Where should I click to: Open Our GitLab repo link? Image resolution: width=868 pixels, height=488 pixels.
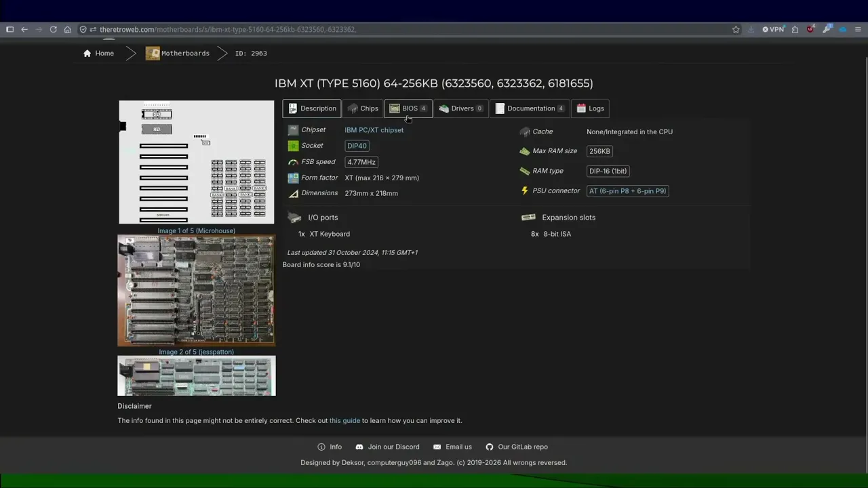pyautogui.click(x=517, y=447)
